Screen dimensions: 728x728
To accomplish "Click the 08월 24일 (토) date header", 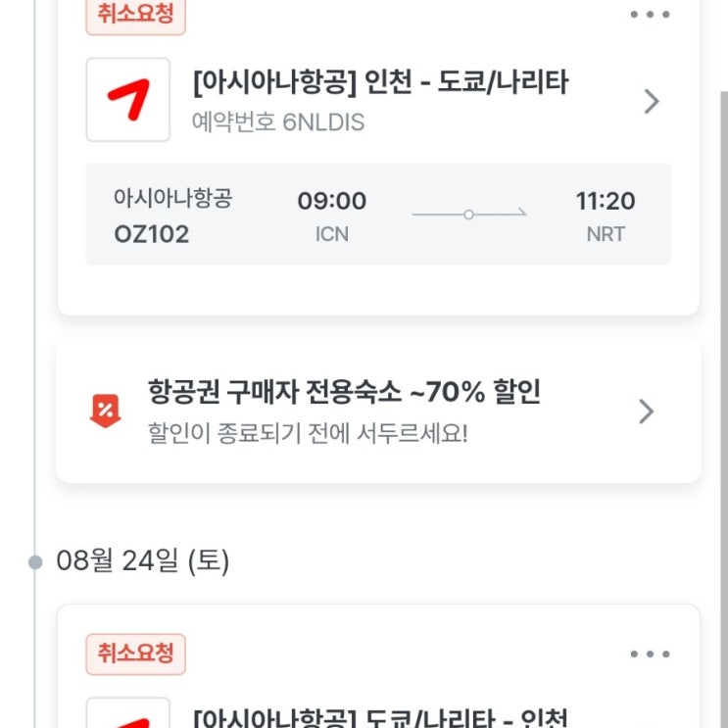I will point(143,561).
